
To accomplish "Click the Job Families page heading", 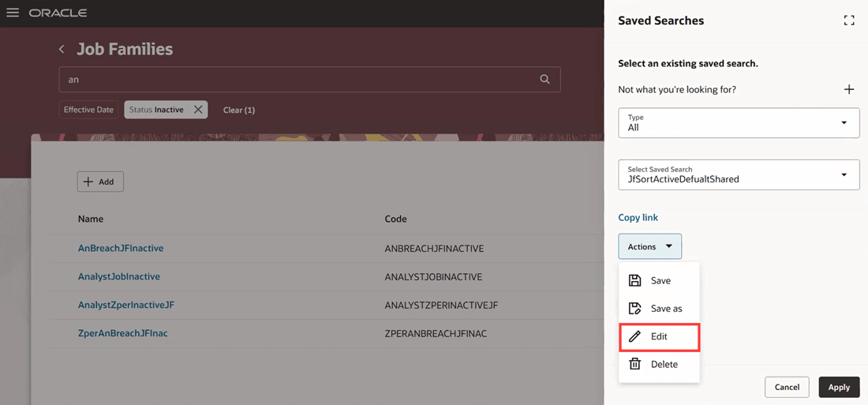I will tap(125, 49).
